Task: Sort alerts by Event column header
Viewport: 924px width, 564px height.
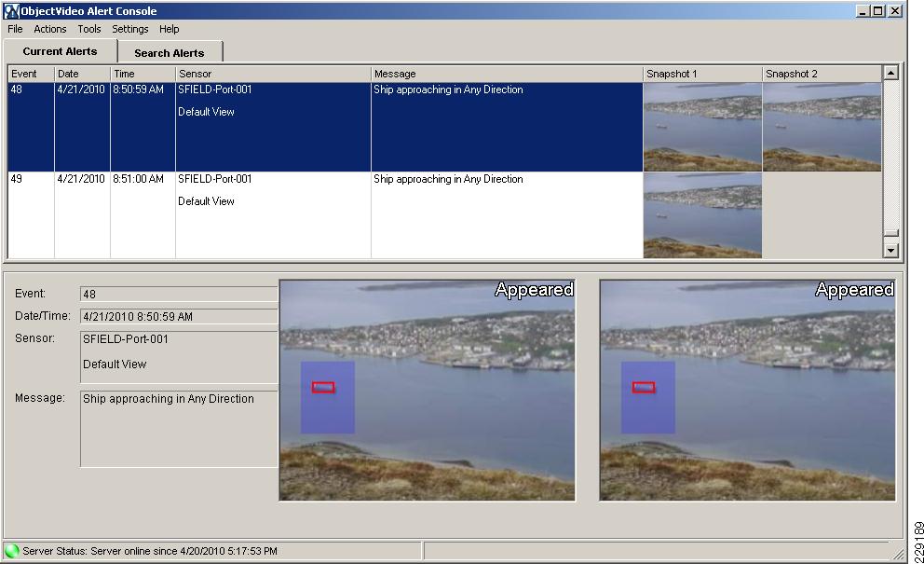Action: click(31, 74)
